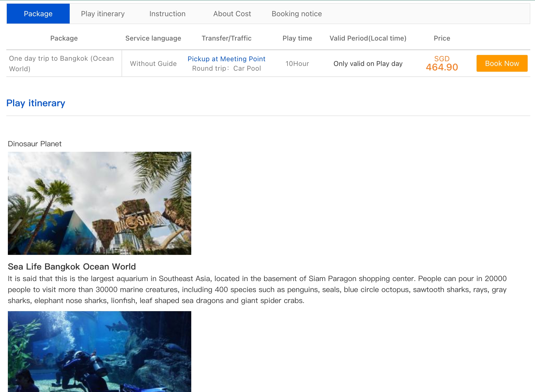This screenshot has width=535, height=392.
Task: Open the Instruction tab
Action: (167, 14)
